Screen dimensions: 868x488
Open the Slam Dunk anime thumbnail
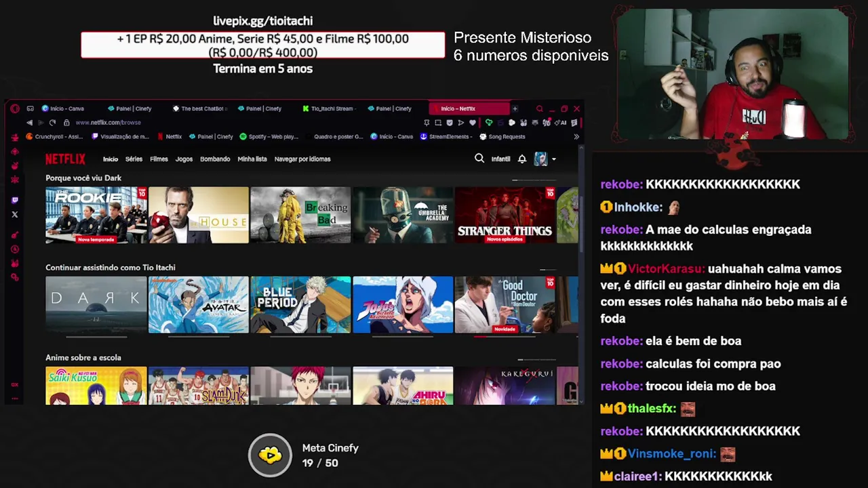[199, 386]
